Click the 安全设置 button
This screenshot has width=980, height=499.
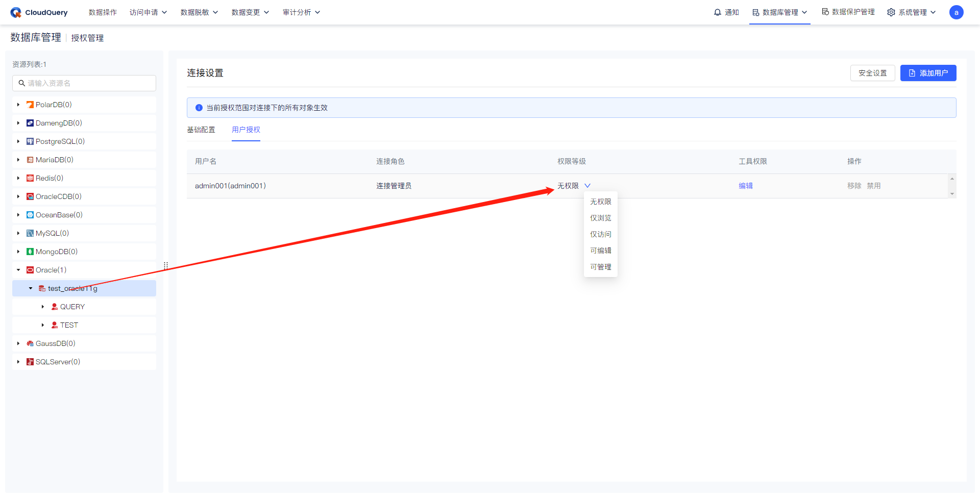point(872,73)
